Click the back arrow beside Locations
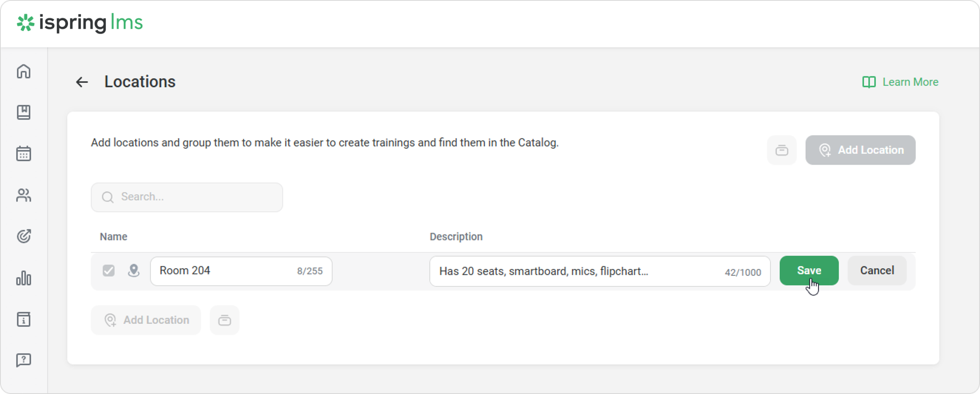980x394 pixels. 82,82
